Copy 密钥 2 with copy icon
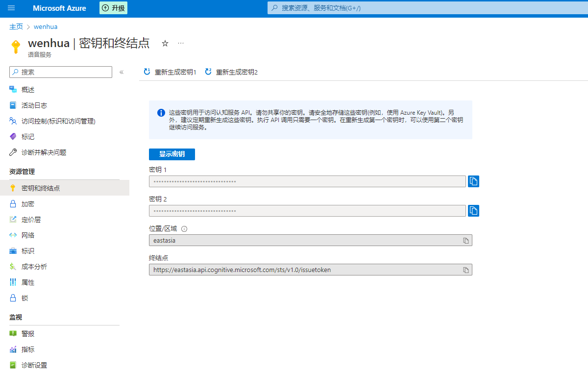Screen dimensions: 588x374 [x=473, y=211]
